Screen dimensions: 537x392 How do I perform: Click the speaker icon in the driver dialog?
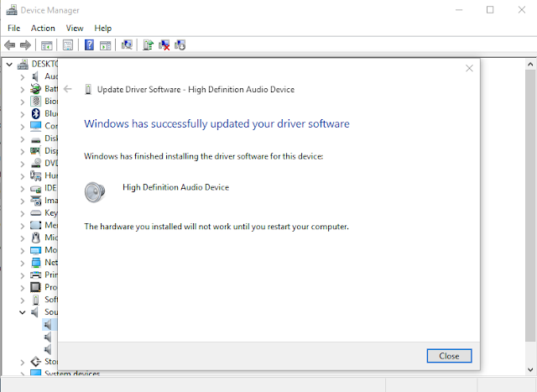pos(95,192)
